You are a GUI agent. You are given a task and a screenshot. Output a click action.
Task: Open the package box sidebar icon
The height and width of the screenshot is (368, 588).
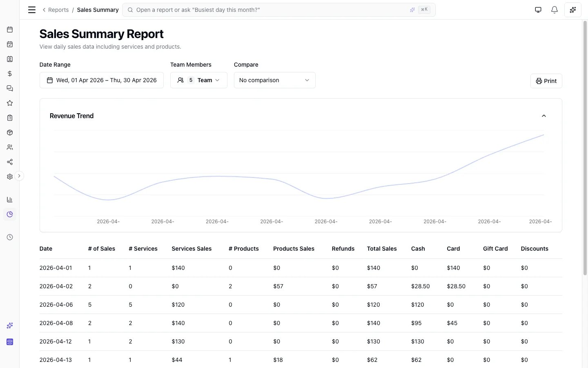click(x=10, y=132)
